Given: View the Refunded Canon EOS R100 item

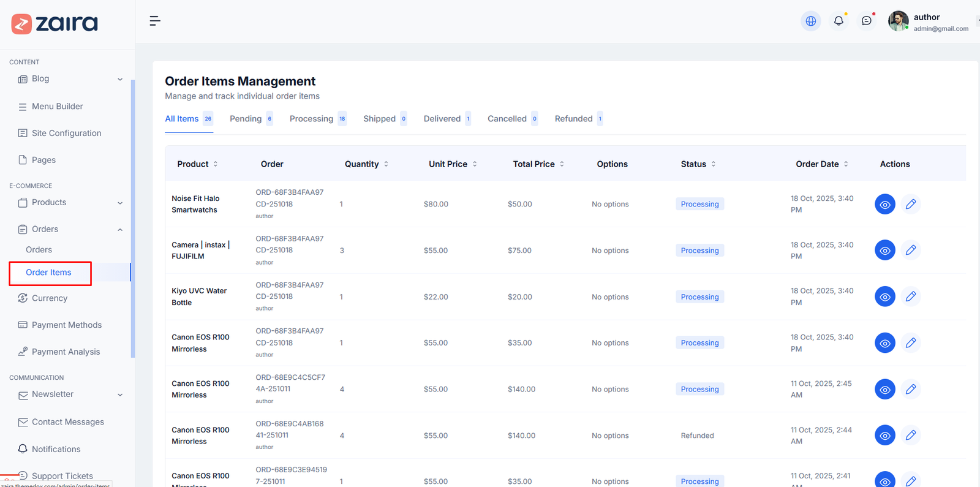Looking at the screenshot, I should point(884,435).
